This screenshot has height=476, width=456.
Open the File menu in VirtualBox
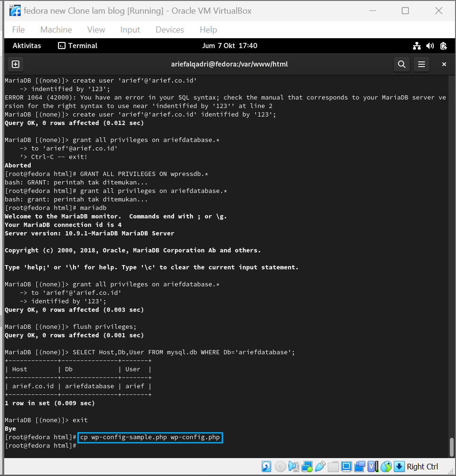click(x=18, y=30)
